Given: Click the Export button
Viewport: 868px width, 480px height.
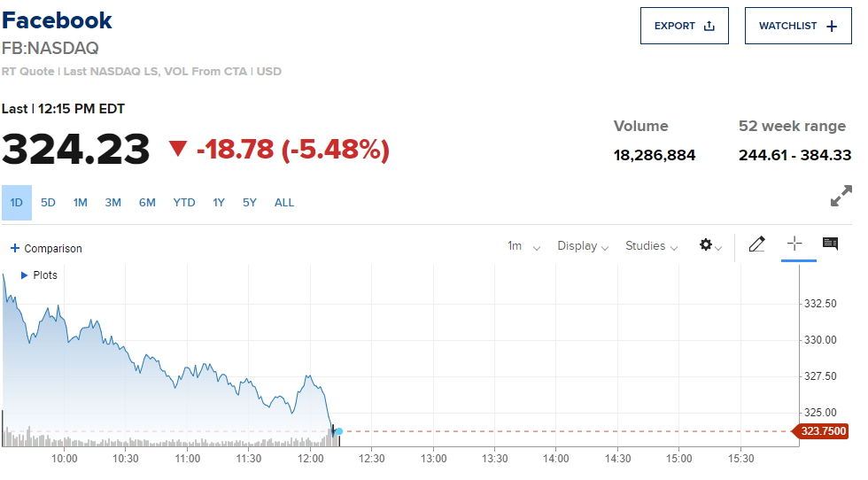Looking at the screenshot, I should click(684, 26).
